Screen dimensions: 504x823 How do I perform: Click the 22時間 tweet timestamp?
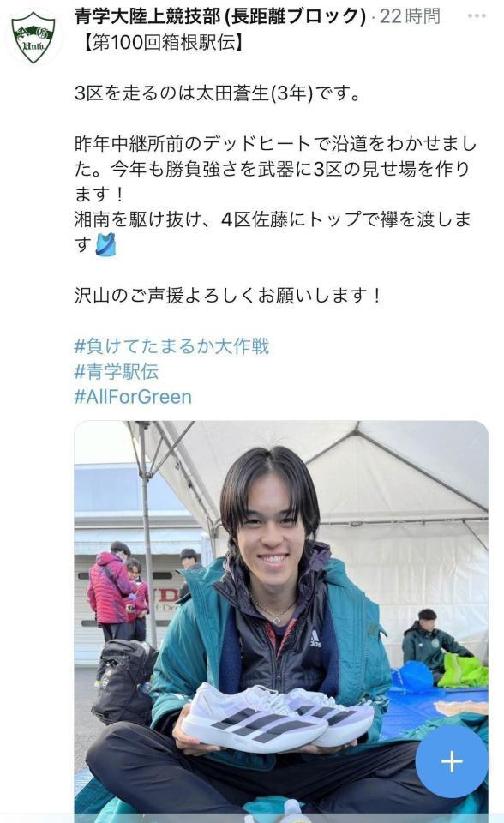[410, 16]
